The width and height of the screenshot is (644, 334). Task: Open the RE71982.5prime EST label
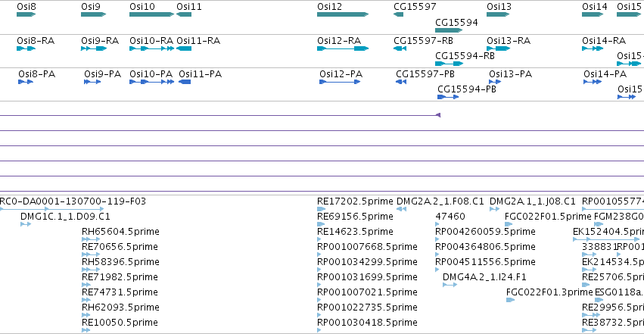120,277
